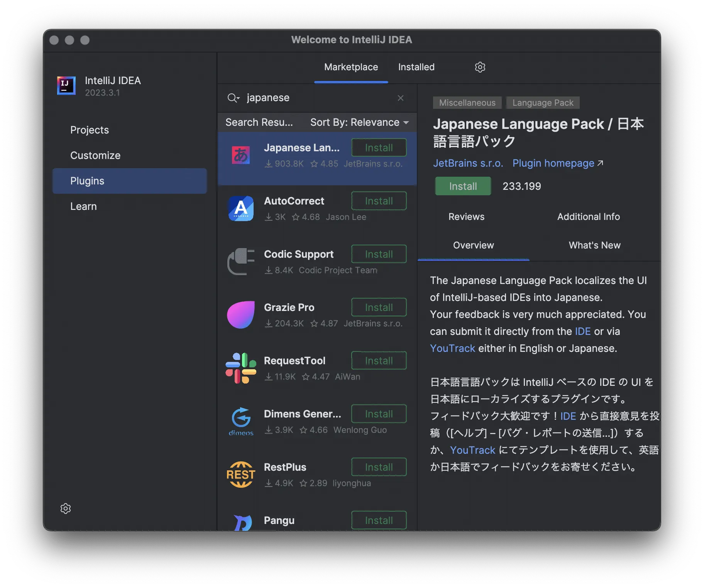
Task: Open the Plugin homepage link
Action: 558,163
